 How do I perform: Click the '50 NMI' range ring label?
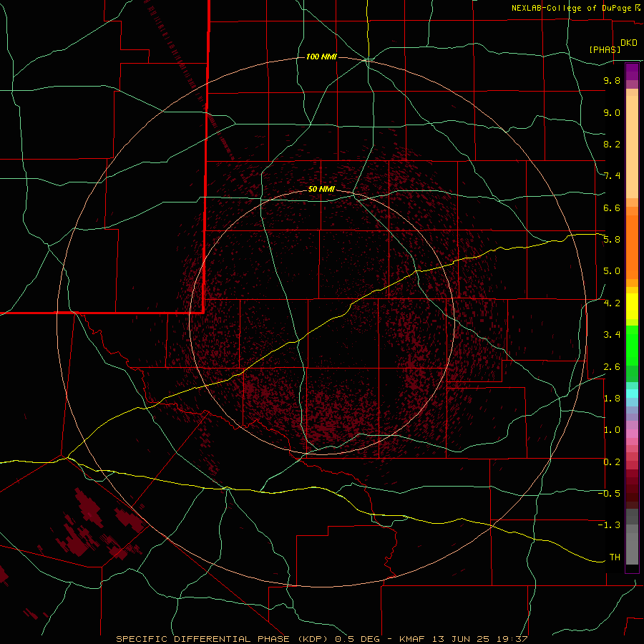pos(321,189)
